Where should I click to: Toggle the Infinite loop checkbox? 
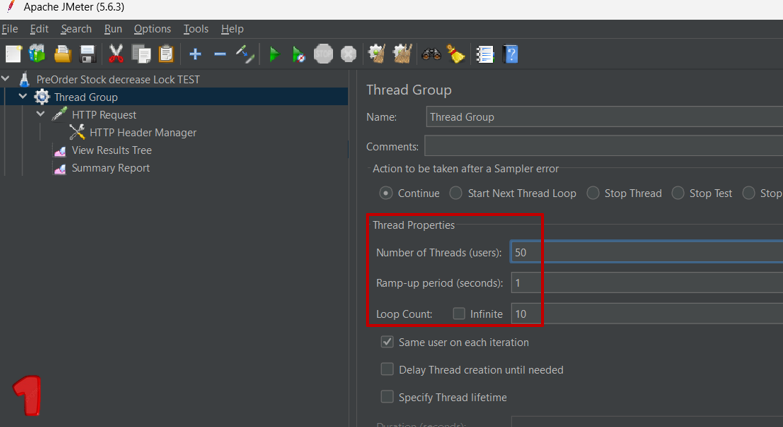coord(459,314)
